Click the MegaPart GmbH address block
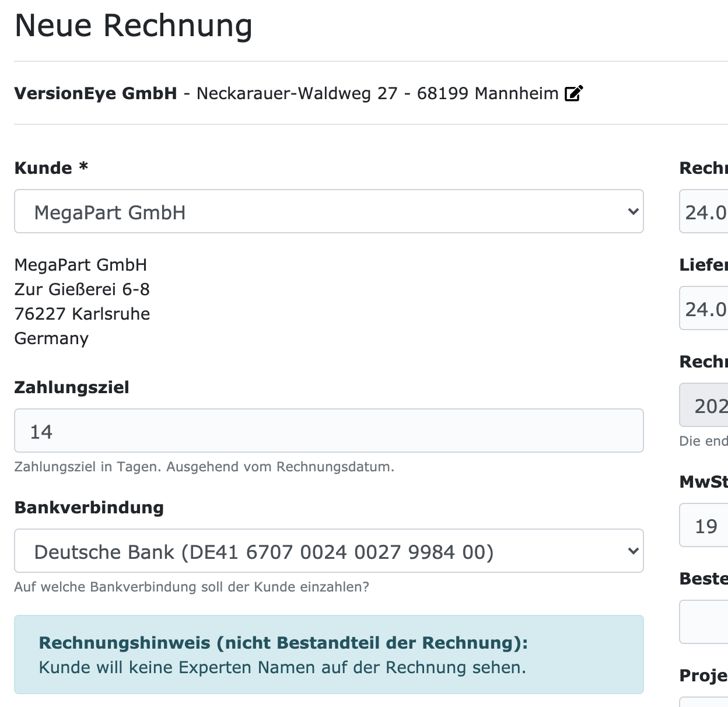728x707 pixels. (82, 301)
